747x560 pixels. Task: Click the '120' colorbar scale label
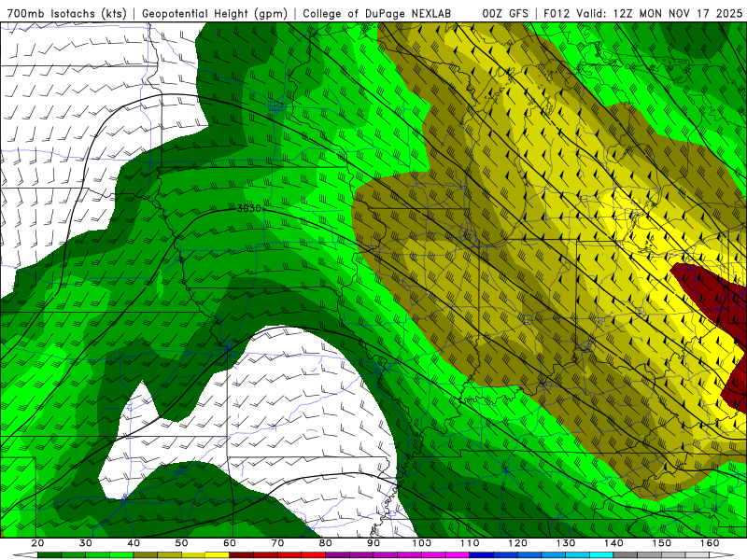pyautogui.click(x=518, y=543)
